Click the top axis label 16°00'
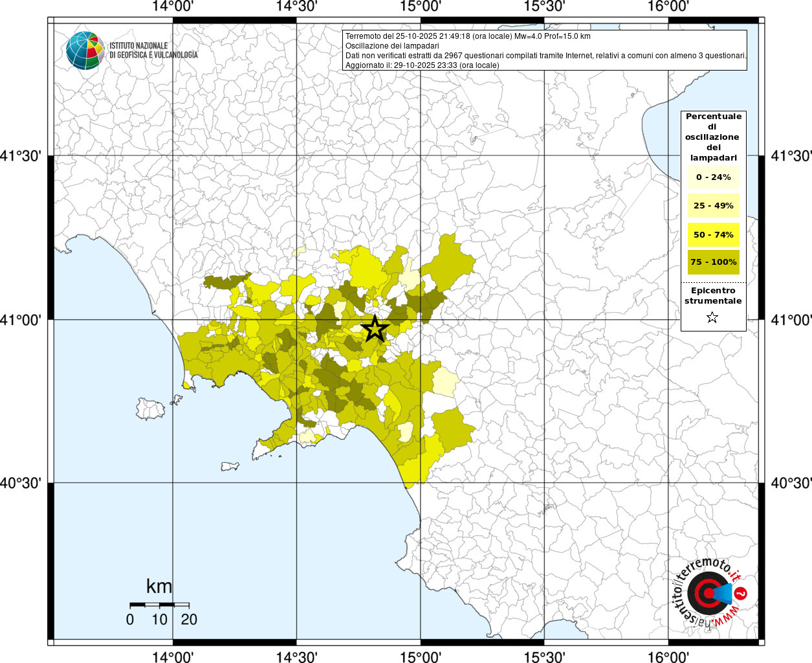 coord(668,6)
